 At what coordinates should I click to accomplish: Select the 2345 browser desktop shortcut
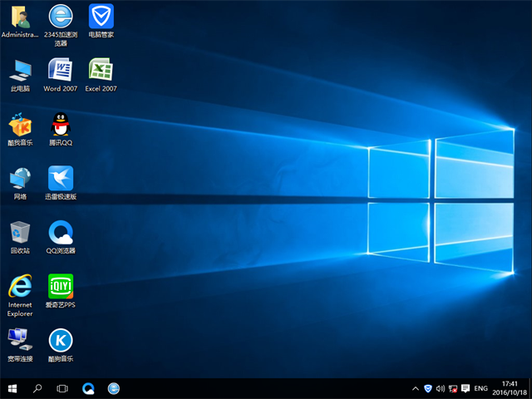(x=60, y=16)
